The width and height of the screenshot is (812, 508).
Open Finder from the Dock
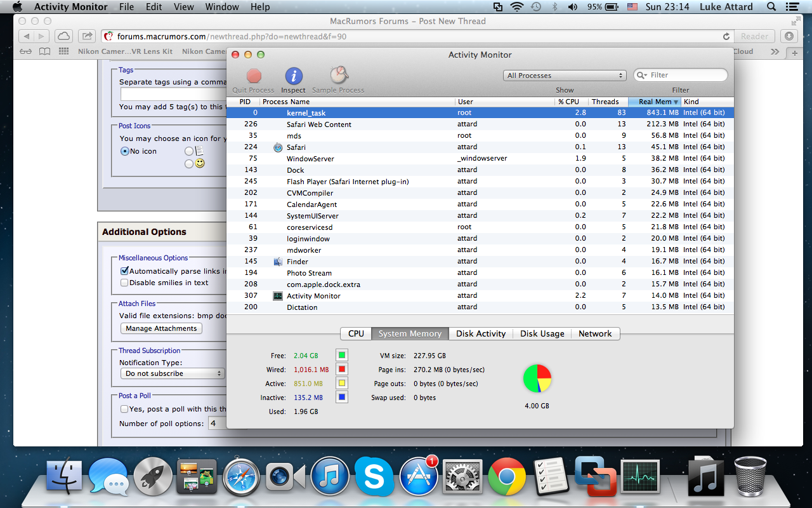point(65,477)
